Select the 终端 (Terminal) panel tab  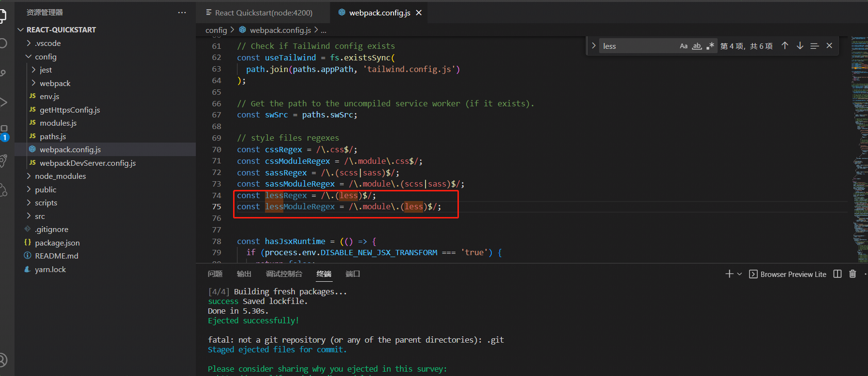pos(324,274)
